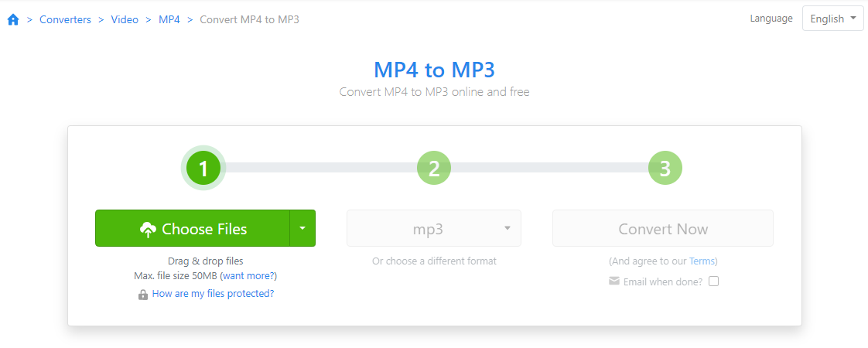Click step 2 circle indicator
The image size is (868, 348).
coord(434,168)
